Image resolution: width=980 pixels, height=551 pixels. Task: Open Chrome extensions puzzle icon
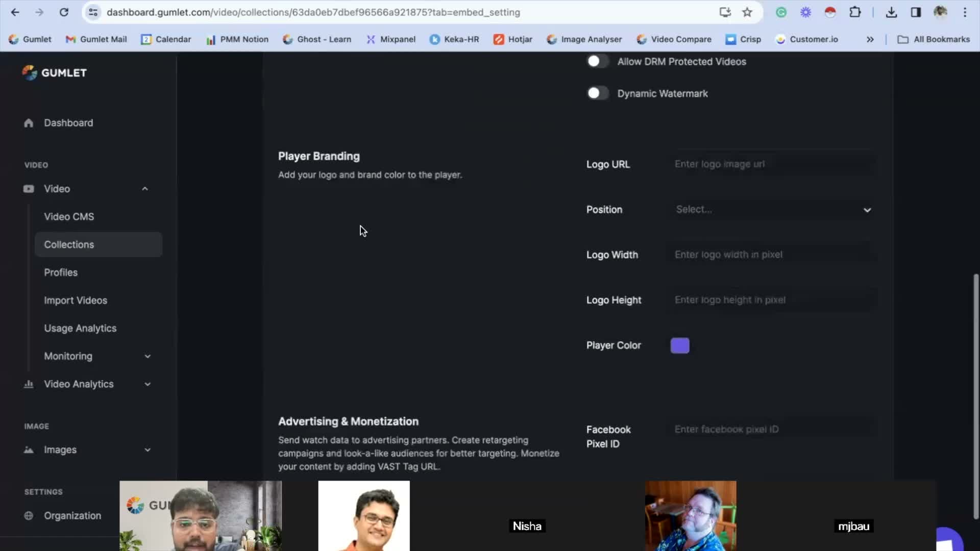click(855, 12)
